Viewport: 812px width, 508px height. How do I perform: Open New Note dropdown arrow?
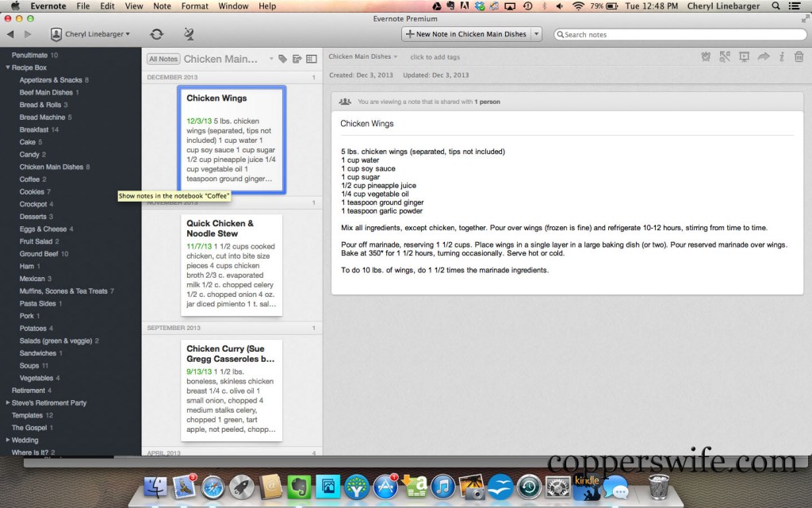pos(537,34)
